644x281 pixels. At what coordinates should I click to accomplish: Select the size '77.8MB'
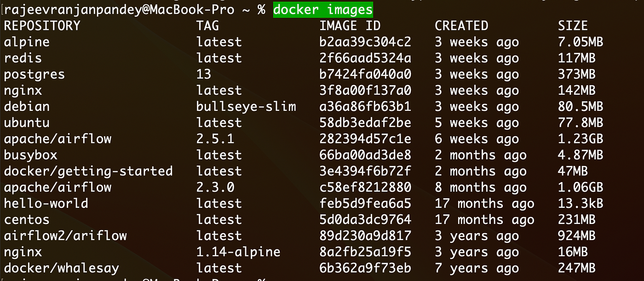581,123
